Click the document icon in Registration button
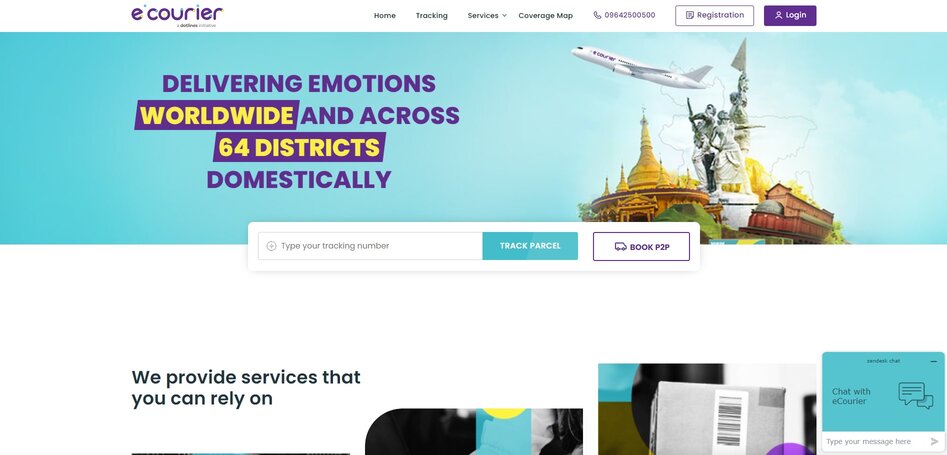 [x=690, y=15]
